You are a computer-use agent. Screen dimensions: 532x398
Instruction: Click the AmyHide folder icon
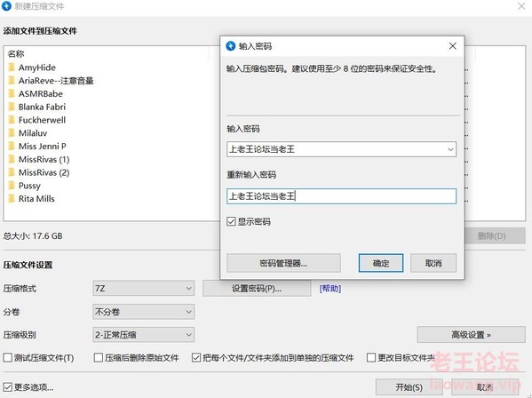click(12, 68)
